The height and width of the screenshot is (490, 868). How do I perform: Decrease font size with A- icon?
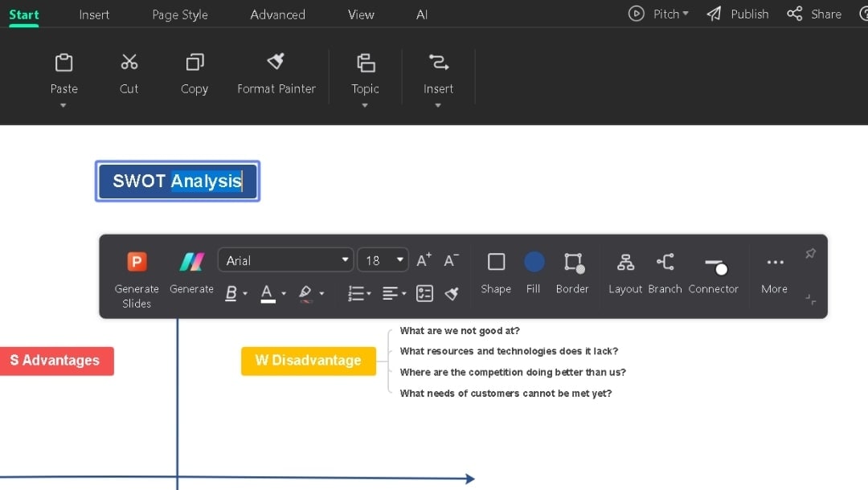[451, 260]
